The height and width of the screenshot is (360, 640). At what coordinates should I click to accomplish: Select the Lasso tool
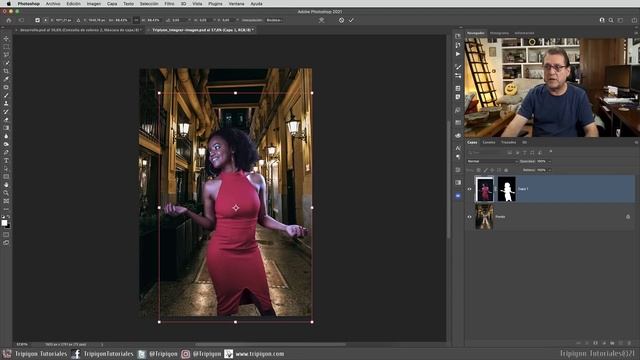coord(6,55)
